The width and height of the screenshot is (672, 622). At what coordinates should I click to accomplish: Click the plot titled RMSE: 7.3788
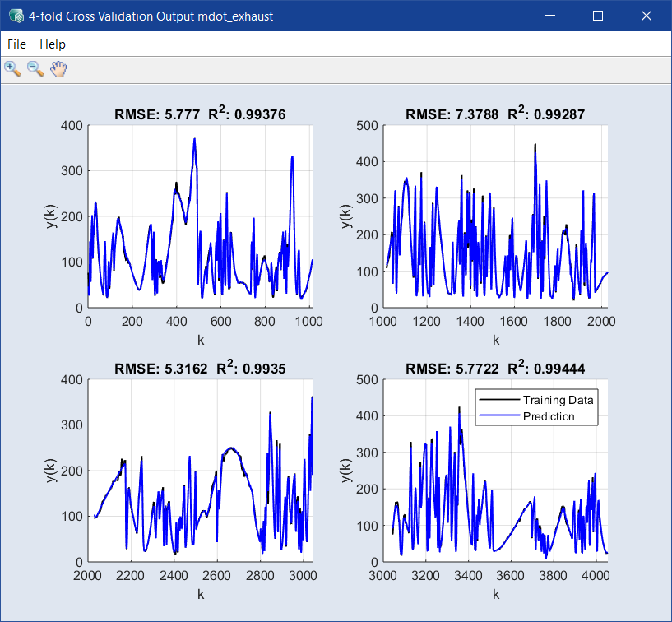pyautogui.click(x=496, y=216)
